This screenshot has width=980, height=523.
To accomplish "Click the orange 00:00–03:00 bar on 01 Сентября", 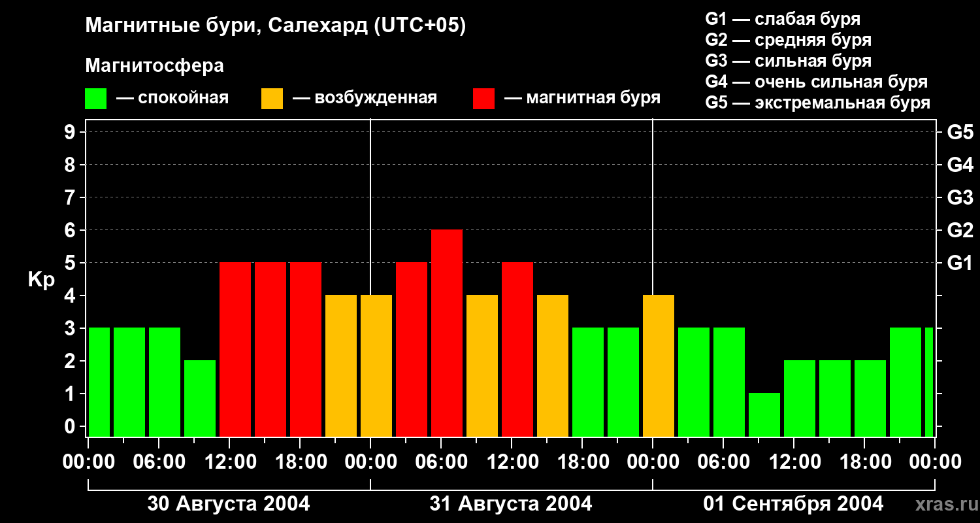I will (x=659, y=366).
